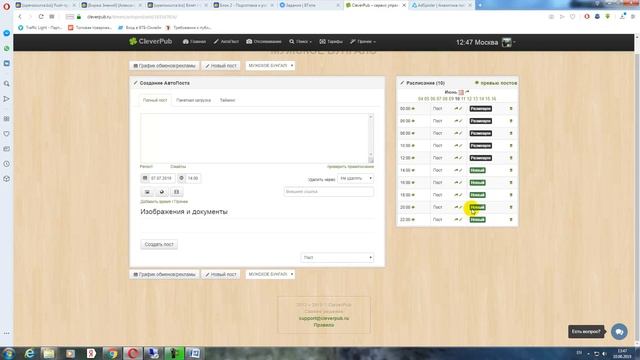Click Размещен badge in the 12:00 row
Image resolution: width=640 pixels, height=360 pixels.
point(480,158)
